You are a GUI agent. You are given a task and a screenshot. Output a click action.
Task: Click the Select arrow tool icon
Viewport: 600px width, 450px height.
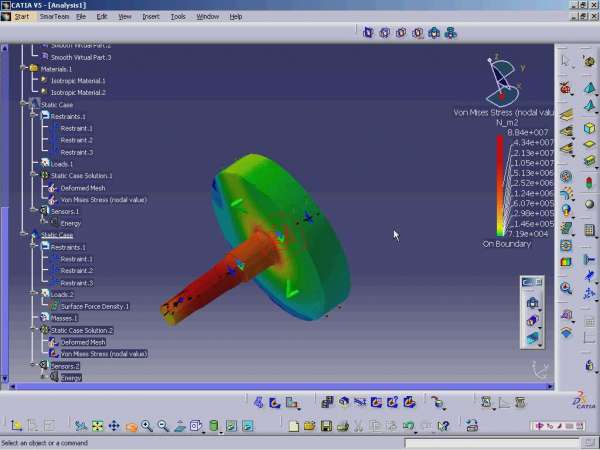pyautogui.click(x=566, y=61)
